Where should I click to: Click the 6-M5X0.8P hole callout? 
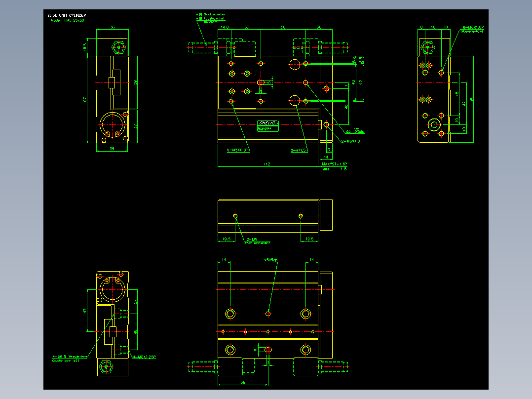(x=238, y=150)
